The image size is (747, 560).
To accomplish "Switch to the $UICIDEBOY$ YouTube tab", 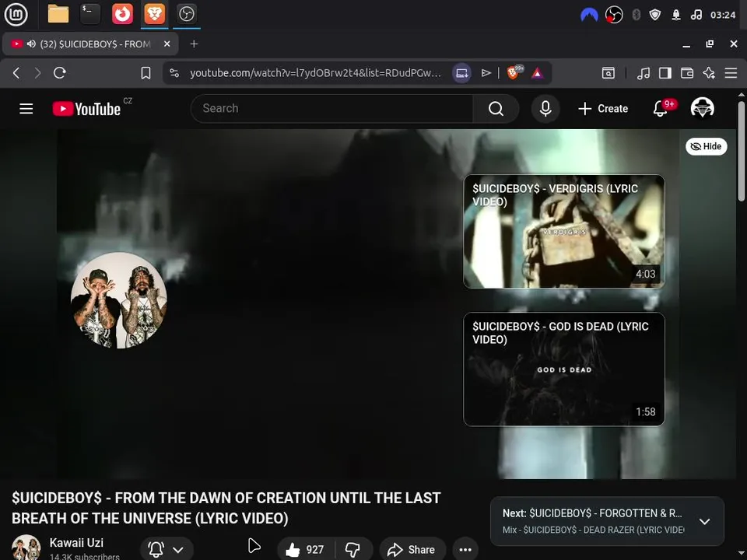I will tap(90, 44).
